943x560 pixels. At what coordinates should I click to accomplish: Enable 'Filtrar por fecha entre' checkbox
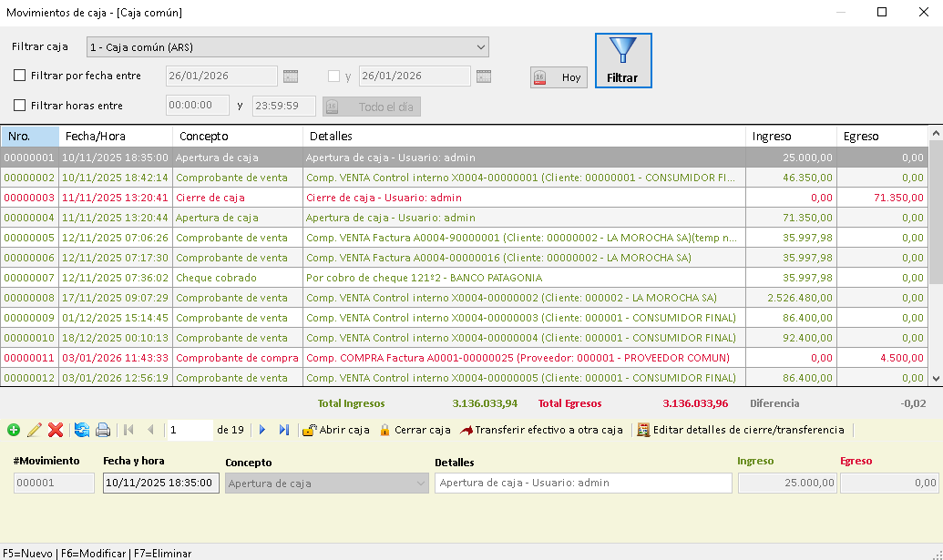[x=20, y=76]
